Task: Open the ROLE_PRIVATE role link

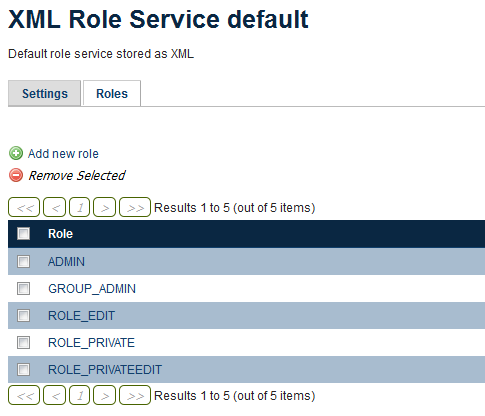Action: tap(91, 343)
